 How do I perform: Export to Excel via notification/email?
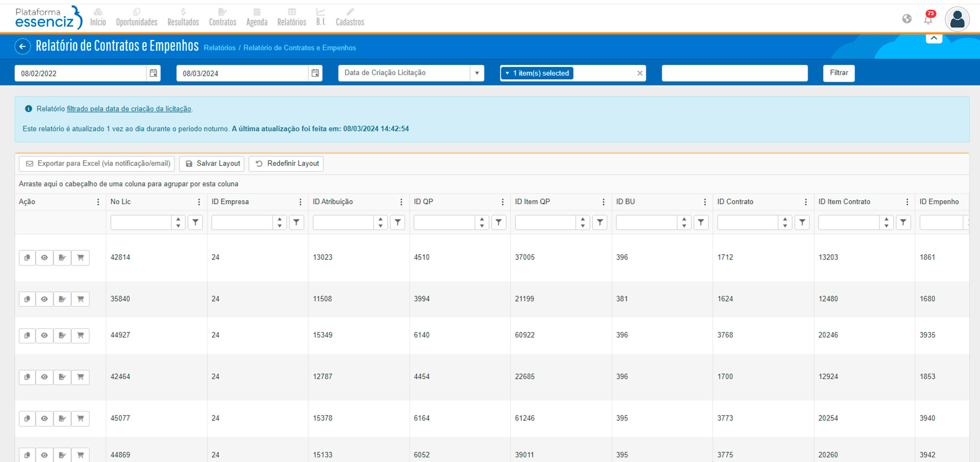click(x=97, y=164)
